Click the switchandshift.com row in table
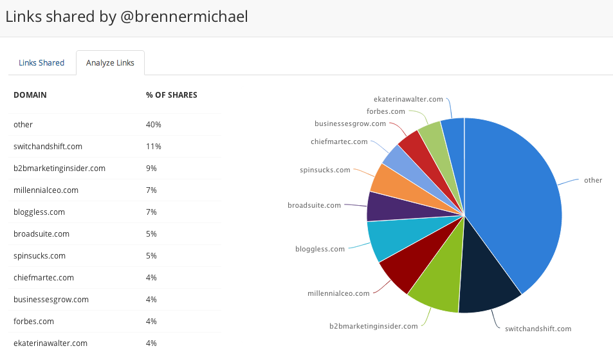The width and height of the screenshot is (613, 364). (x=114, y=147)
